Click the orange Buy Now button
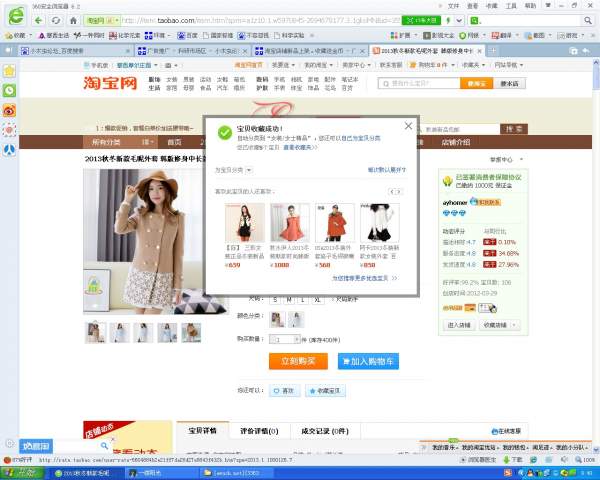The image size is (600, 480). (x=298, y=361)
